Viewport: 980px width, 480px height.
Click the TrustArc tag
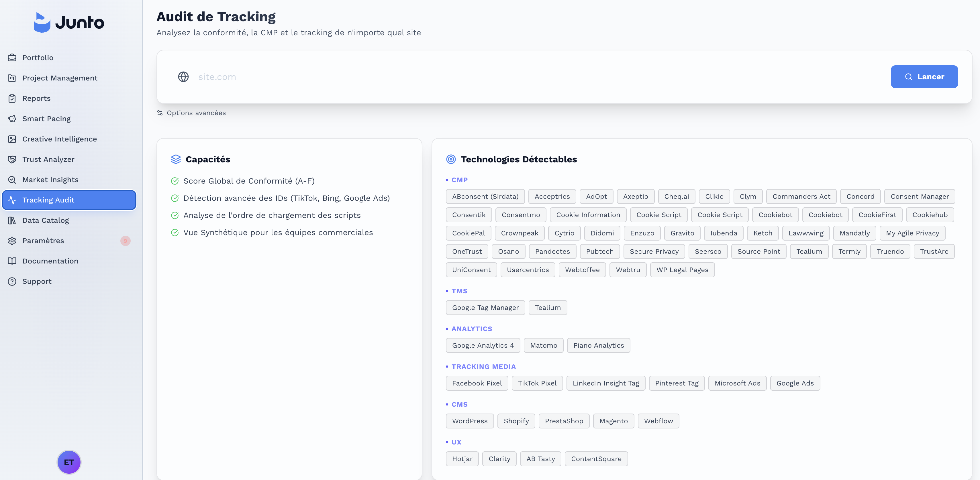[934, 251]
